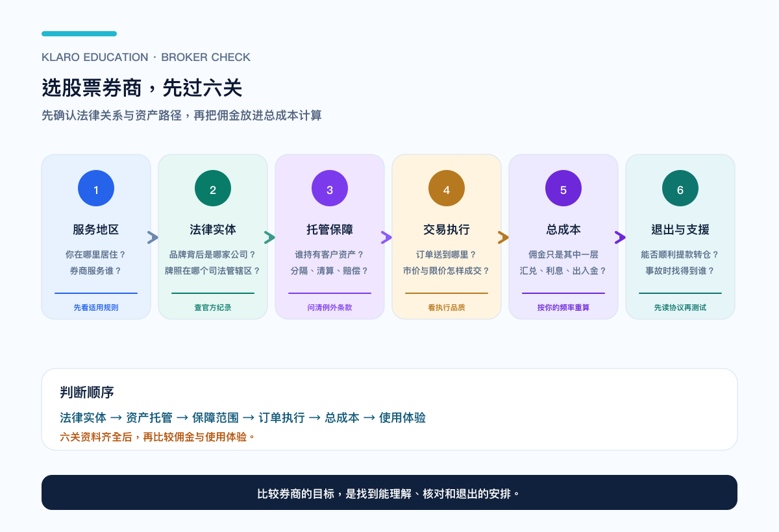This screenshot has width=779, height=532.
Task: Select the 总成本 card title
Action: pyautogui.click(x=563, y=230)
